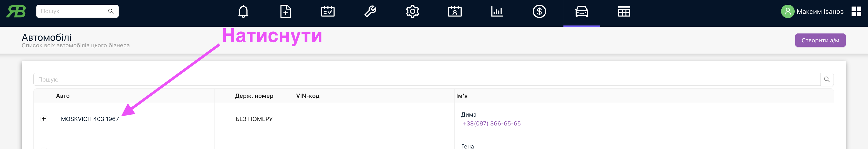Click the magnifier button beside list search
The image size is (868, 149).
[x=827, y=80]
